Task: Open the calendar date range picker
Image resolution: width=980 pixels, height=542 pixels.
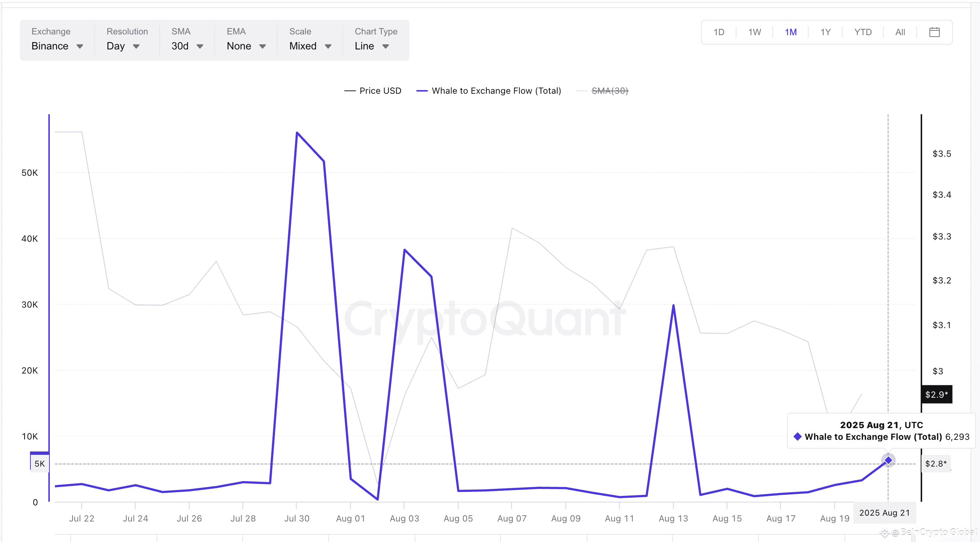Action: point(934,32)
